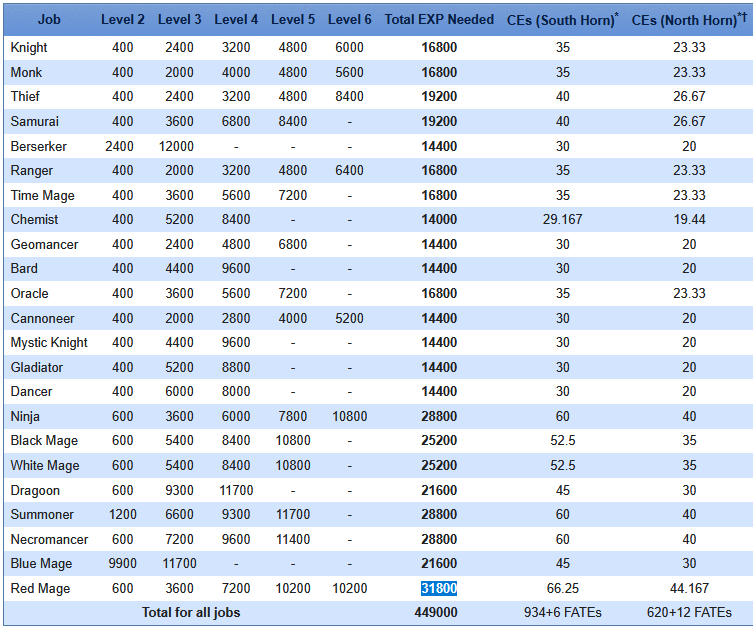Click the Level 4 column header
Image resolution: width=753 pixels, height=628 pixels.
[x=236, y=20]
